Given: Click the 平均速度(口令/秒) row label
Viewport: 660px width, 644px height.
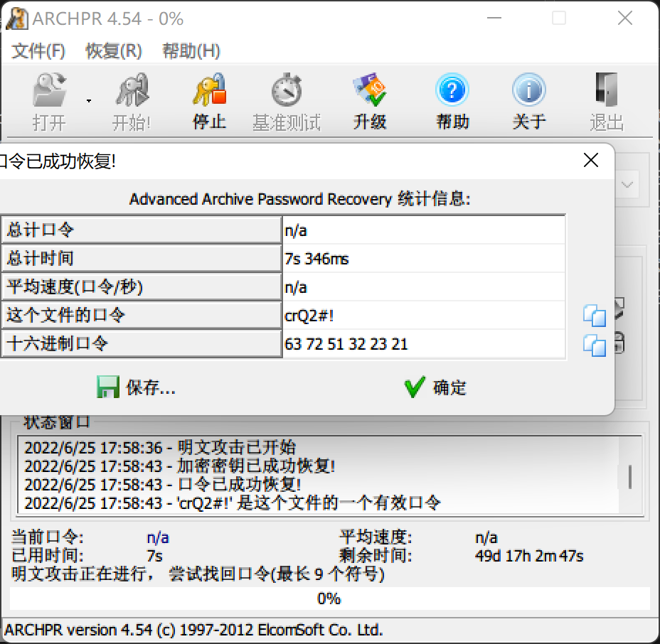Looking at the screenshot, I should click(142, 287).
